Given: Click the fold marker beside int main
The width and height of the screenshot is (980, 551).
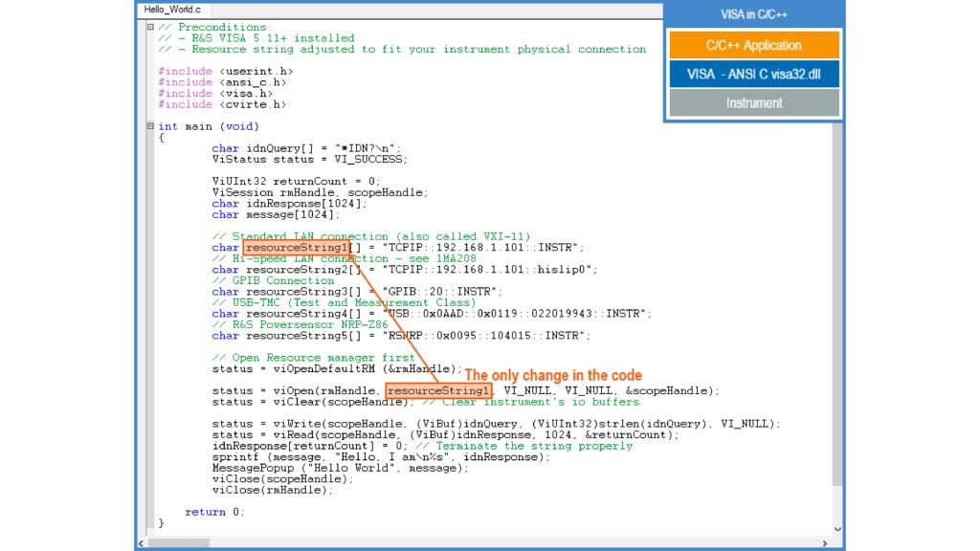Looking at the screenshot, I should (148, 125).
